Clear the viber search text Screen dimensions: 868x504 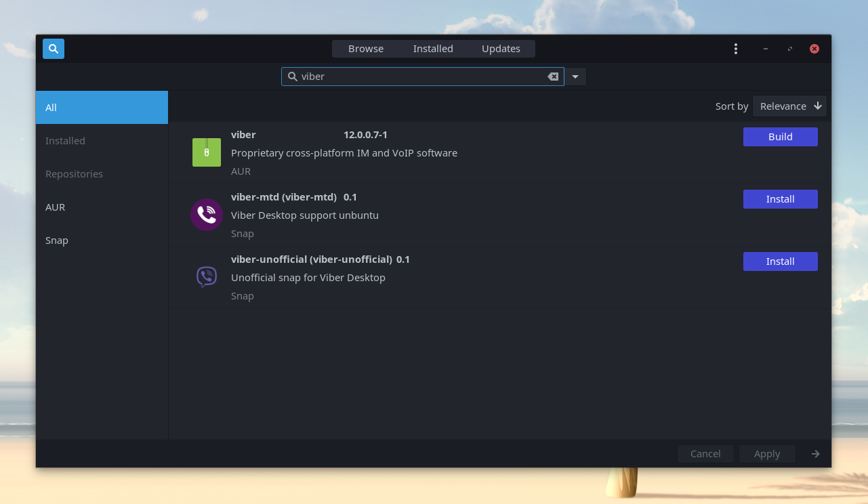click(553, 77)
